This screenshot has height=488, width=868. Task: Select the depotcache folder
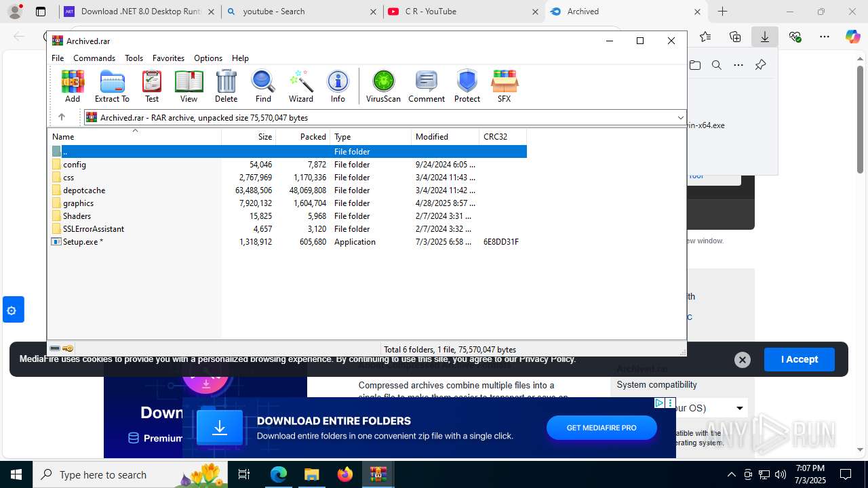pos(288,190)
